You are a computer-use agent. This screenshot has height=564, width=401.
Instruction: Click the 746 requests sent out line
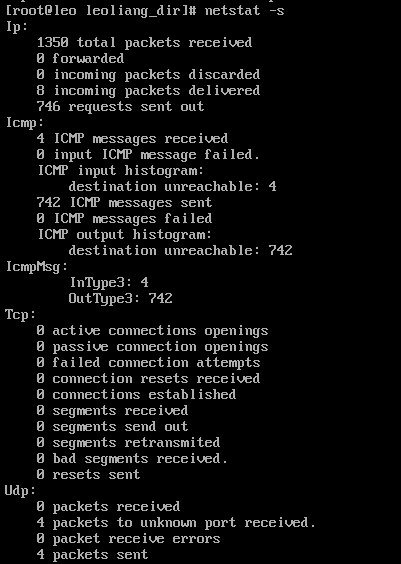click(120, 106)
